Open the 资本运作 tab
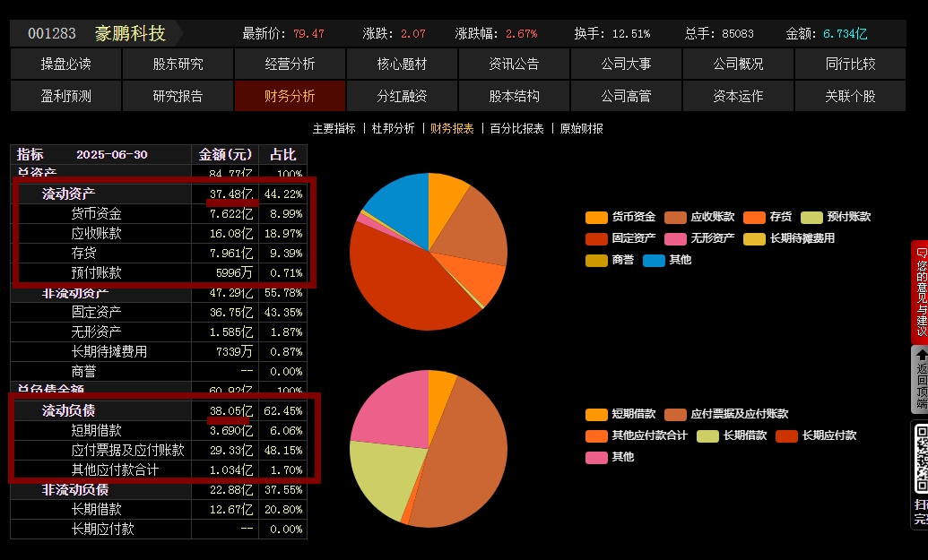 click(x=738, y=96)
